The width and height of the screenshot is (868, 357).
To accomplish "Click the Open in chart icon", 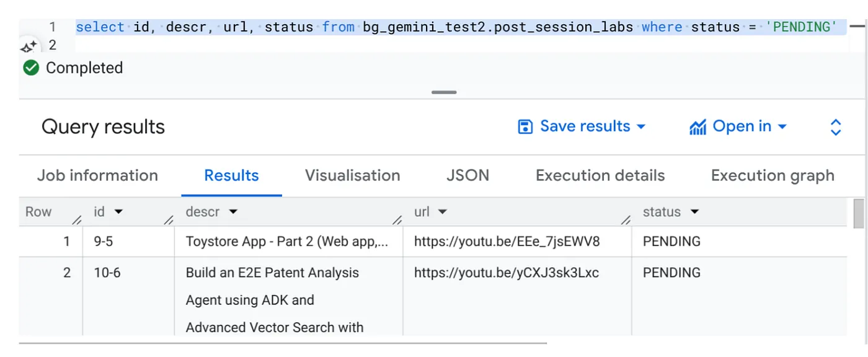I will (697, 127).
